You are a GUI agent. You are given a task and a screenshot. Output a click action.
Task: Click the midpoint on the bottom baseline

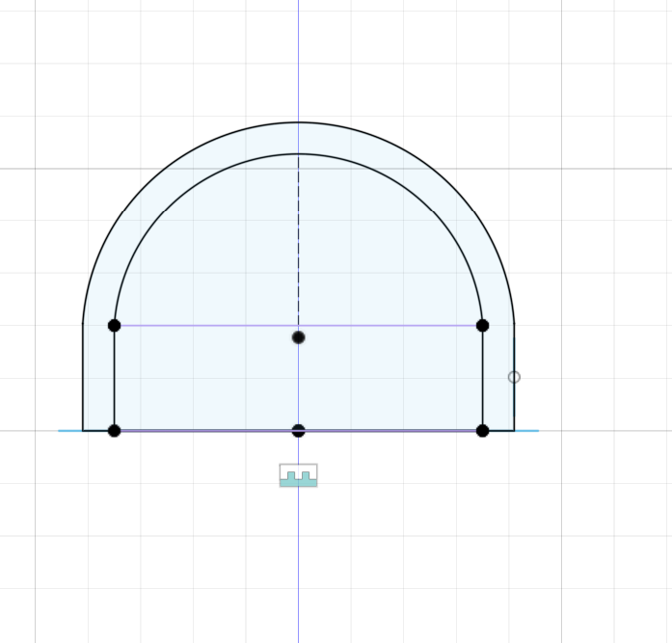tap(298, 431)
